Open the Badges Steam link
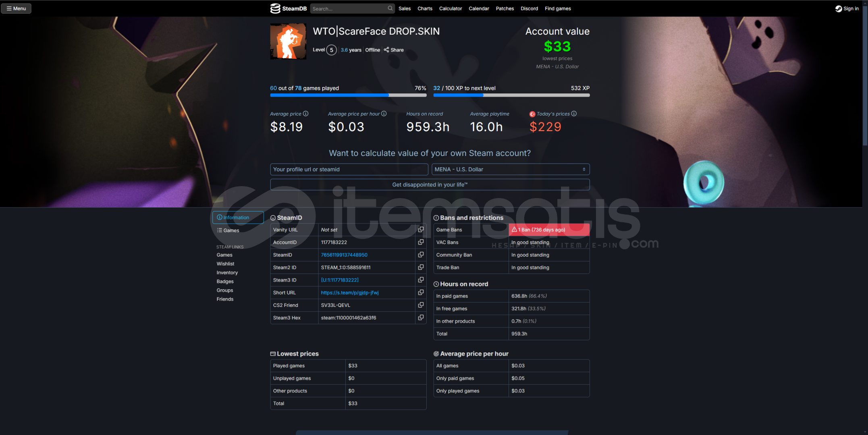868x435 pixels. (x=225, y=282)
